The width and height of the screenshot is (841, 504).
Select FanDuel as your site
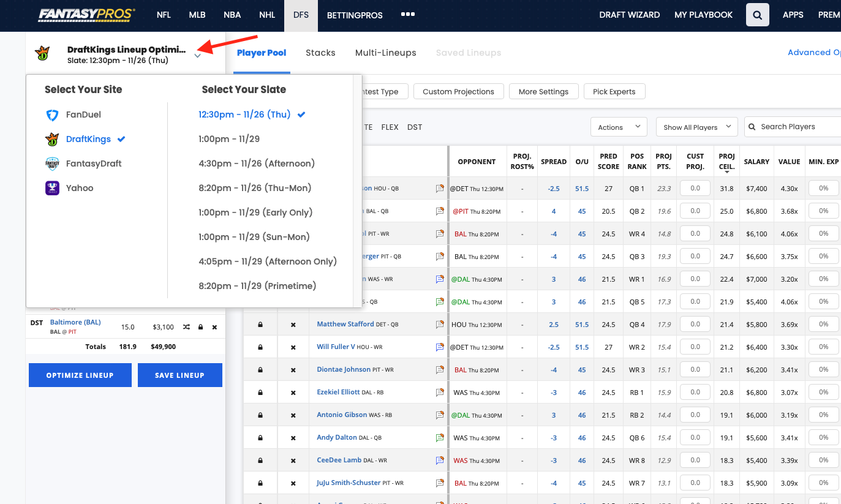83,115
